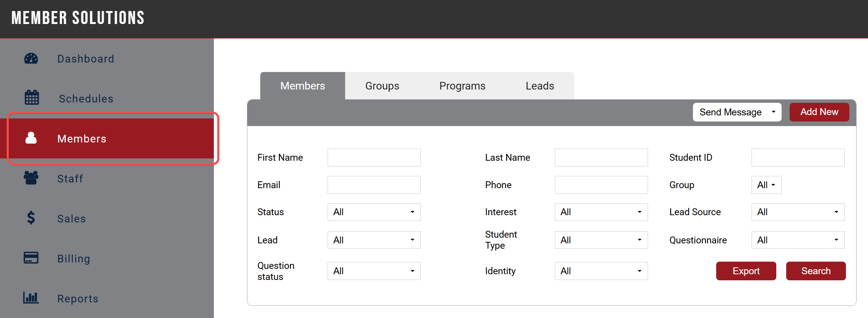Open Billing from the sidebar

tap(107, 258)
